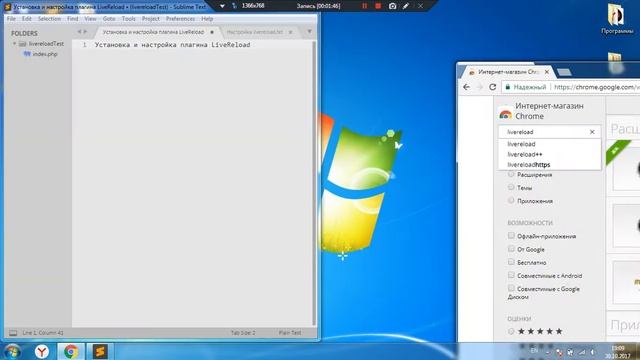
Task: Select the 'Расширения' radio button
Action: pyautogui.click(x=511, y=174)
